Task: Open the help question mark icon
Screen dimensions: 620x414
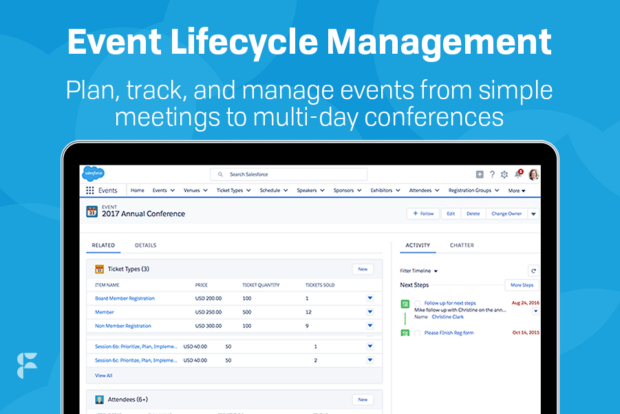Action: (x=492, y=174)
